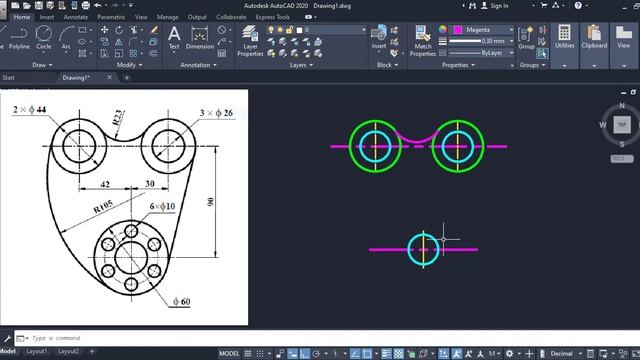This screenshot has width=640, height=360.
Task: Toggle polar tracking in status bar
Action: (316, 353)
